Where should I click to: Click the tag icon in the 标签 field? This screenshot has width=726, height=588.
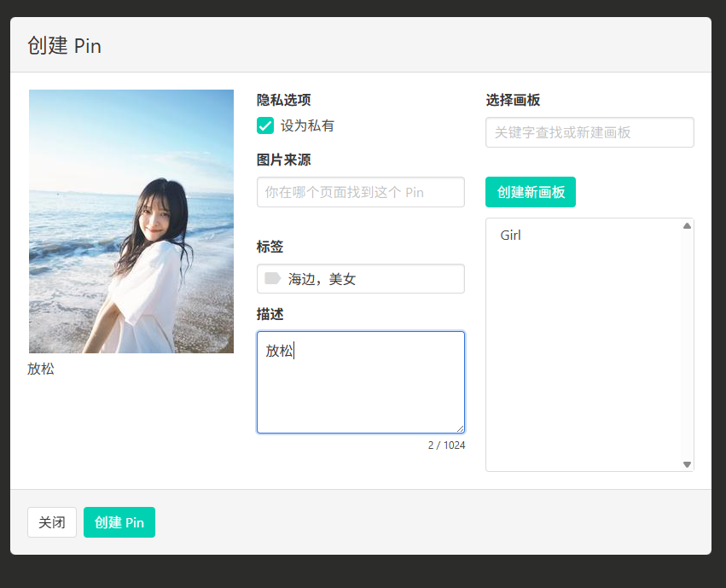[273, 278]
